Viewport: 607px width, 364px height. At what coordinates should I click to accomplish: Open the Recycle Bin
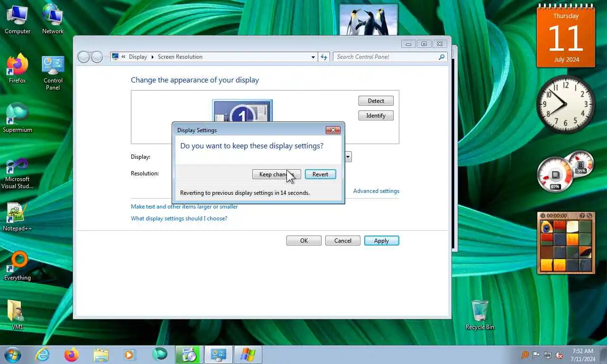pyautogui.click(x=480, y=314)
